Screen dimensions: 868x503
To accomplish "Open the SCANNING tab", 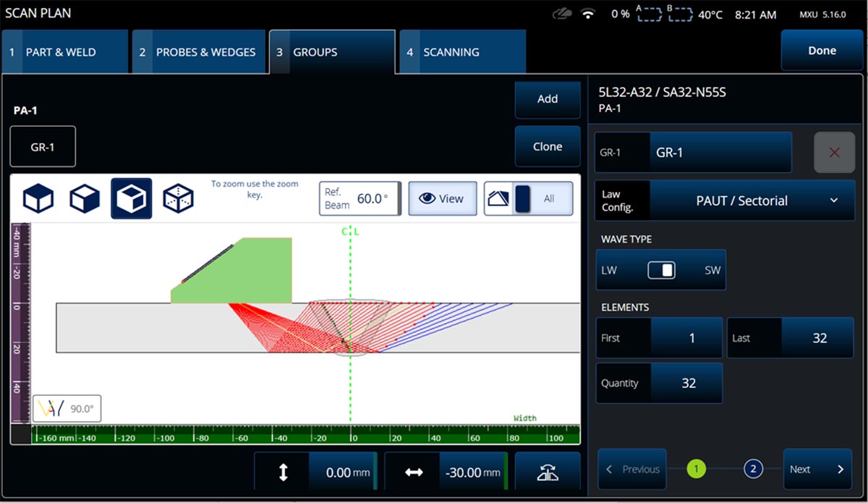I will point(461,52).
